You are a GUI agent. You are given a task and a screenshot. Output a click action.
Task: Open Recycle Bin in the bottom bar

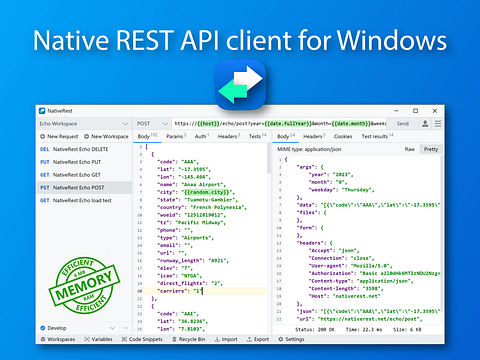pos(189,339)
